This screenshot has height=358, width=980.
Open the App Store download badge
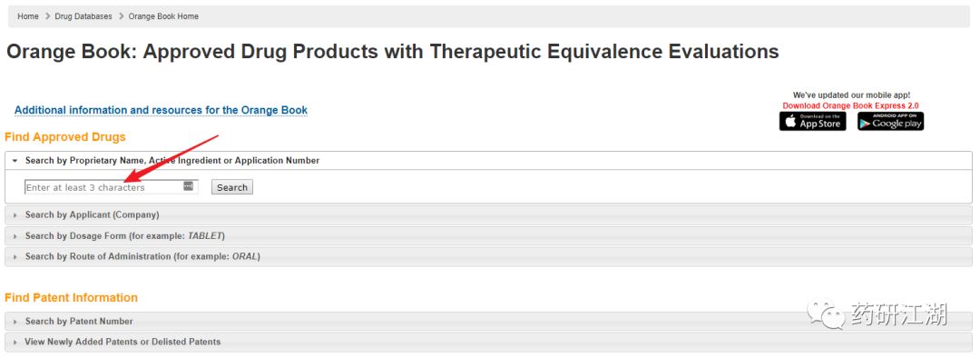(x=812, y=122)
